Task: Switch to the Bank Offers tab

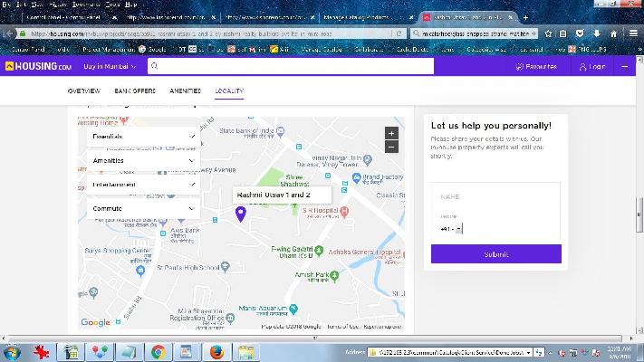Action: 135,90
